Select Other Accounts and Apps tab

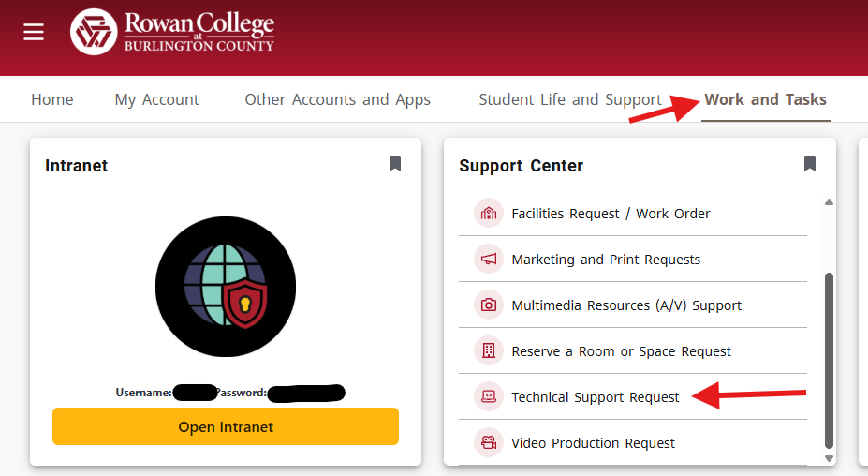click(338, 99)
